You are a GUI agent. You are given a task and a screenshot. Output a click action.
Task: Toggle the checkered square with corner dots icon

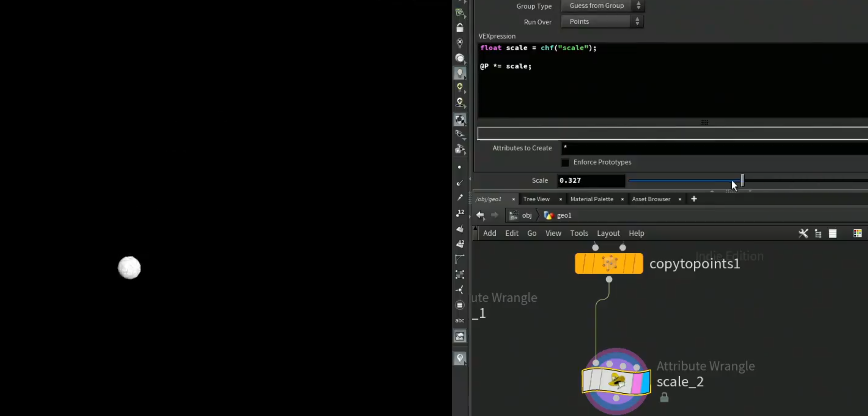click(x=460, y=274)
